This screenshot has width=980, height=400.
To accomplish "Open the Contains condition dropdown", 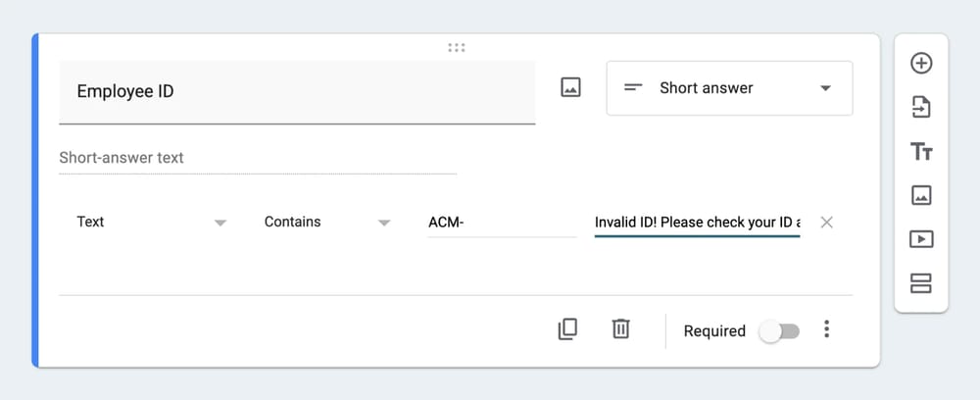I will point(327,223).
